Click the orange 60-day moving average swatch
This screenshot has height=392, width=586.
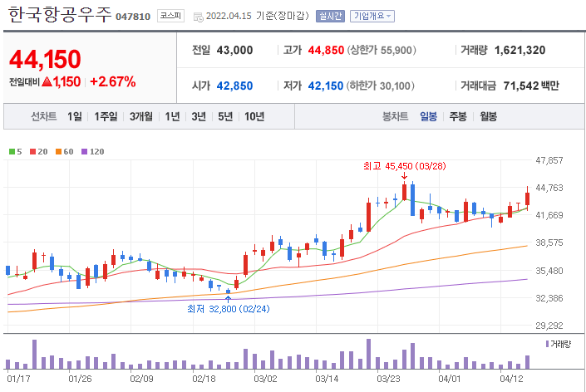(59, 152)
